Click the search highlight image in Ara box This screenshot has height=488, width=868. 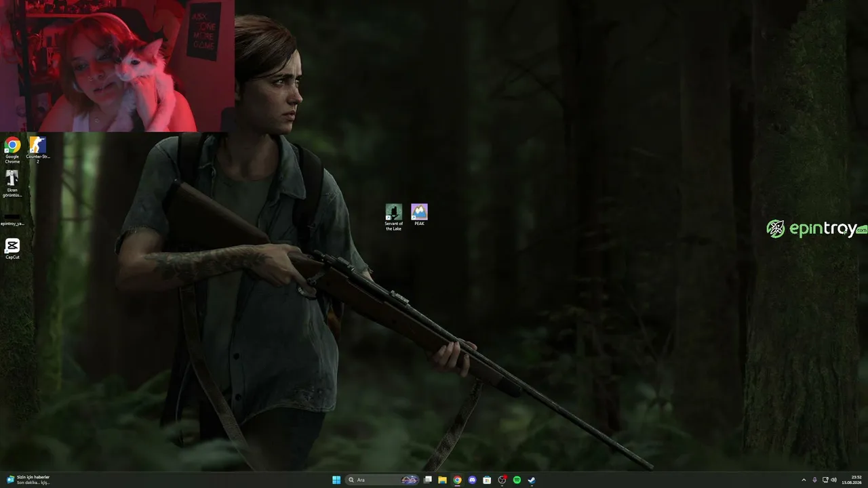click(x=410, y=480)
